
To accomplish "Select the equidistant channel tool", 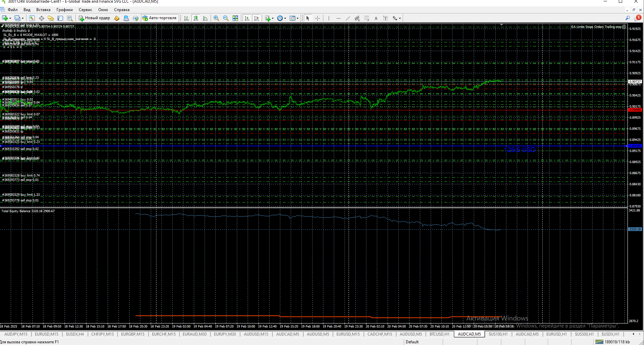I will click(x=357, y=18).
